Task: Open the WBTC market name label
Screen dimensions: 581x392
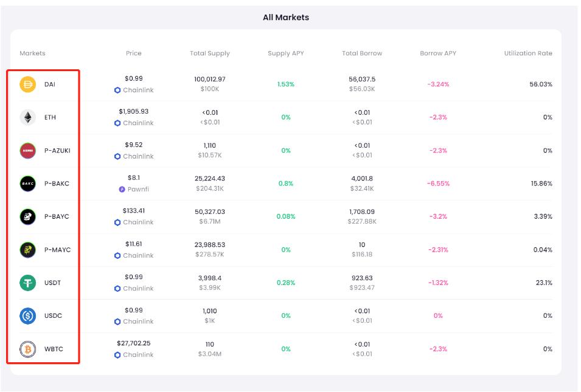Action: tap(54, 349)
